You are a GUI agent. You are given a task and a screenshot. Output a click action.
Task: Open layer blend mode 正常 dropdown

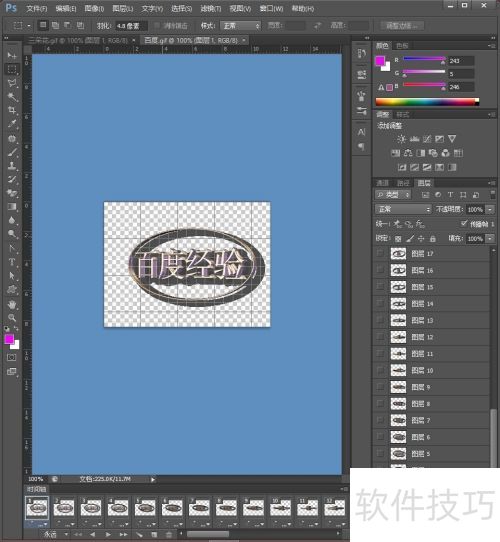click(x=403, y=209)
